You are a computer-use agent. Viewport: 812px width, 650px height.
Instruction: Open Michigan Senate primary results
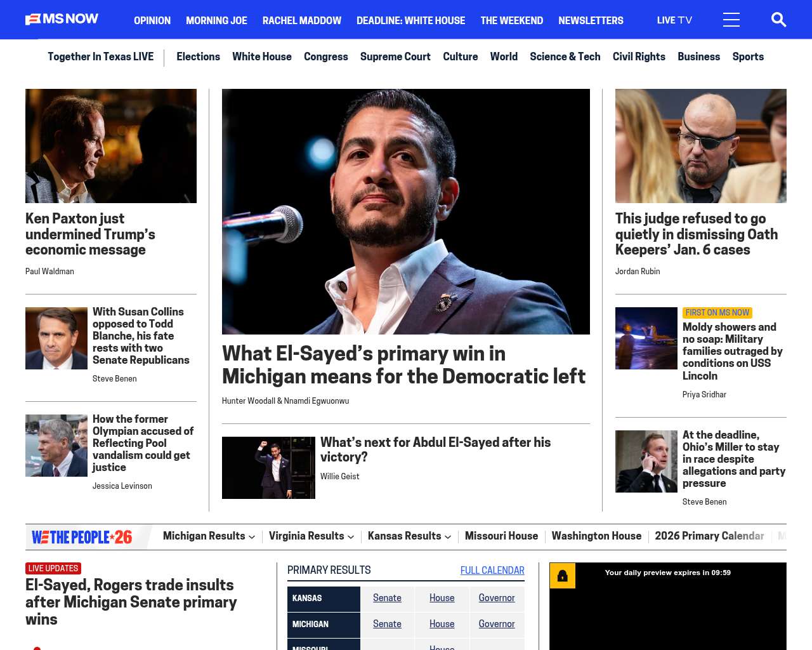pyautogui.click(x=387, y=624)
